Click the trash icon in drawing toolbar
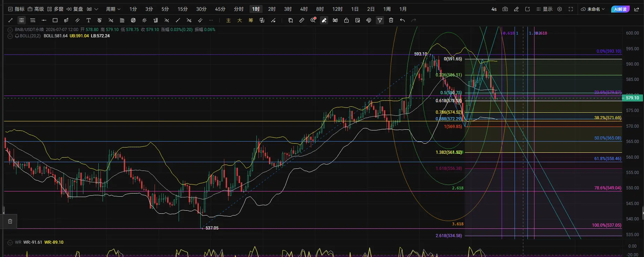 tap(391, 20)
